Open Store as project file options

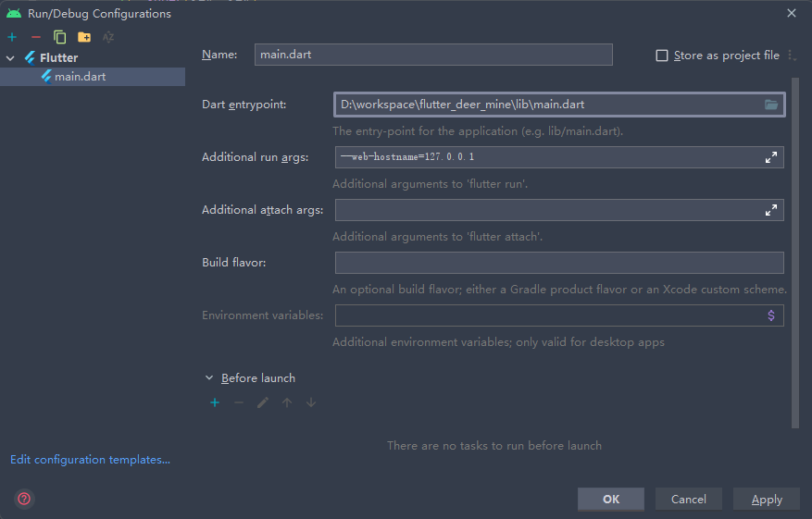pyautogui.click(x=791, y=56)
